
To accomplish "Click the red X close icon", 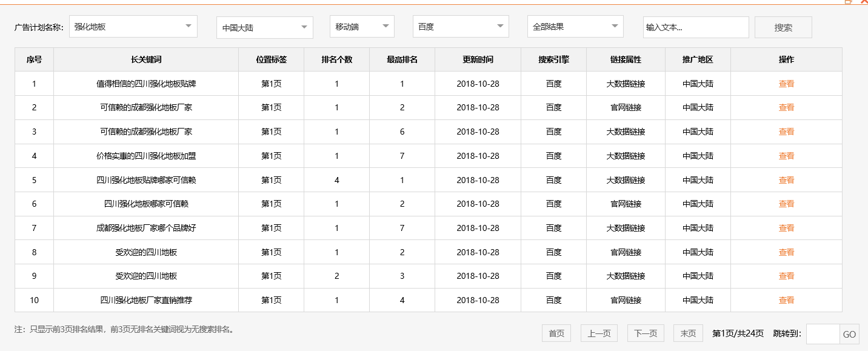I will coord(864,2).
